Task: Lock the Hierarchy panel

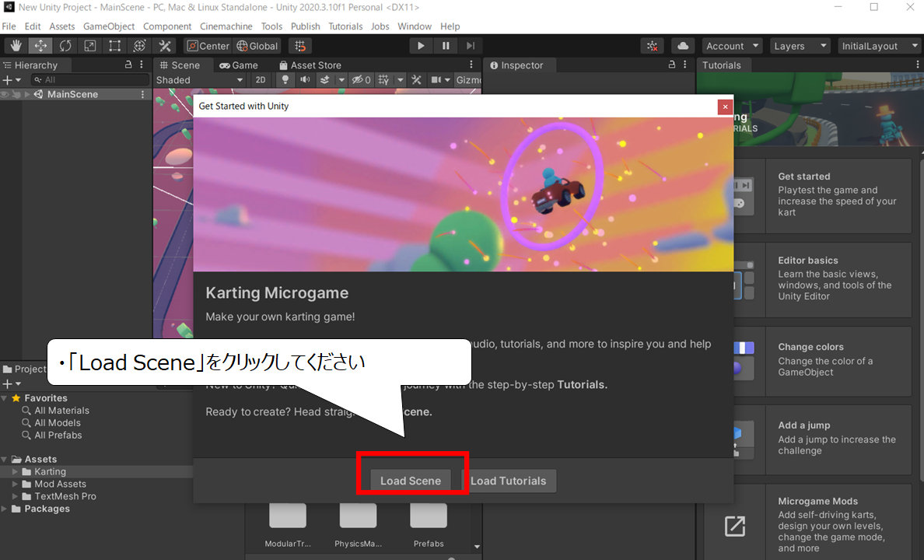Action: [x=128, y=65]
